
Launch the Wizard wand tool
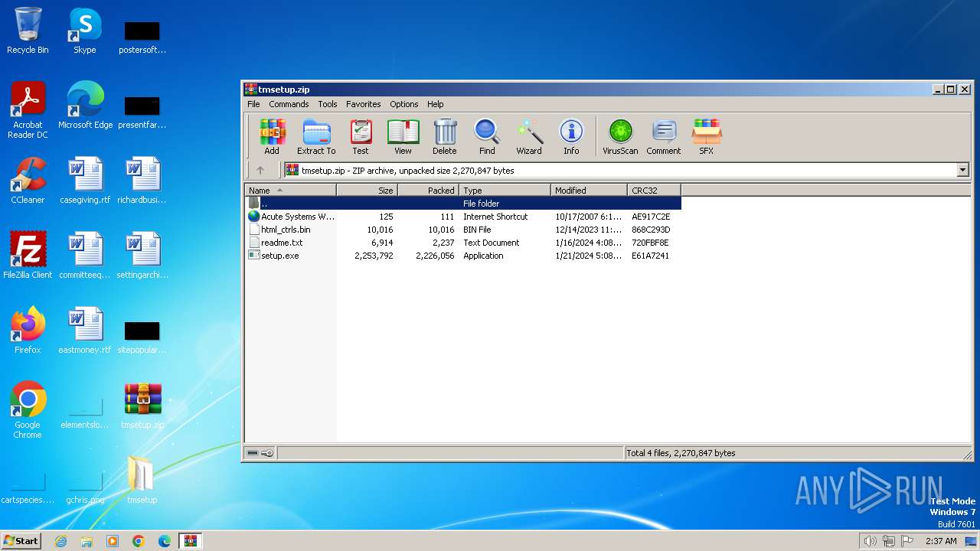pos(529,137)
